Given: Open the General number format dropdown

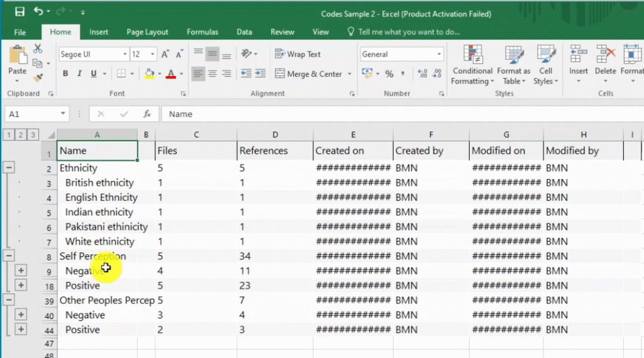Looking at the screenshot, I should tap(439, 55).
